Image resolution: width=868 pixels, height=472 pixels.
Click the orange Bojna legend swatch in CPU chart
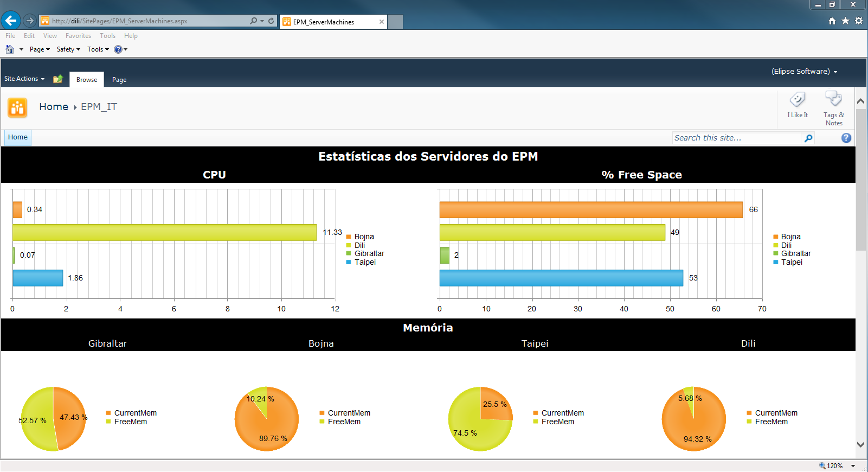click(349, 237)
